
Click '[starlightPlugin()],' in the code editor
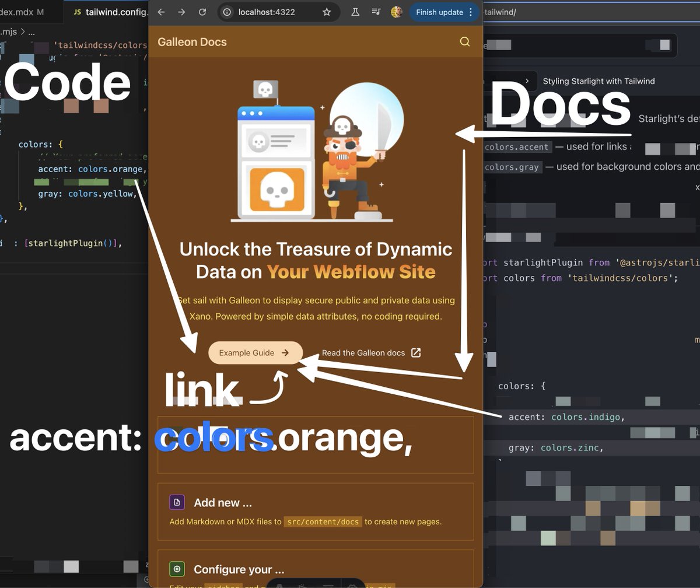(73, 243)
